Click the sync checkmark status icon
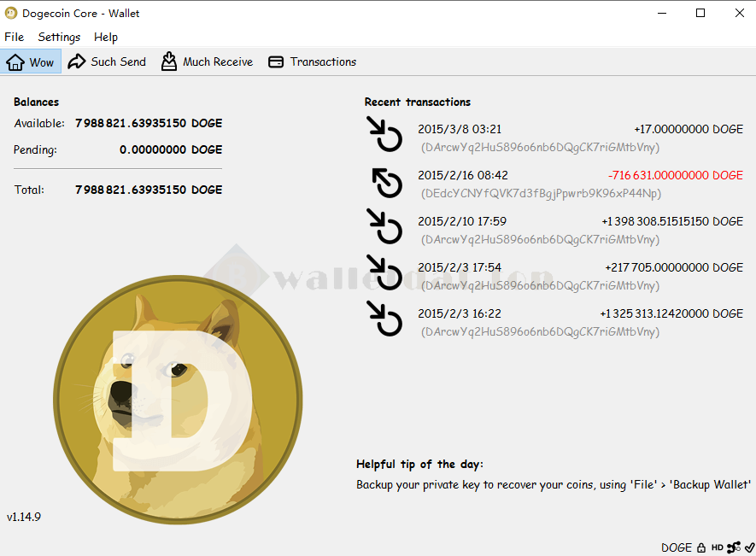Viewport: 756px width, 556px height. (749, 547)
